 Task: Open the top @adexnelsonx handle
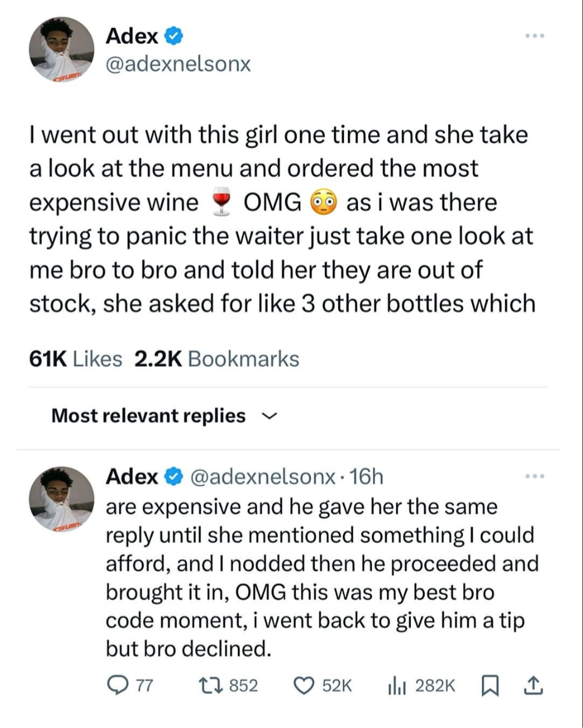pos(178,64)
